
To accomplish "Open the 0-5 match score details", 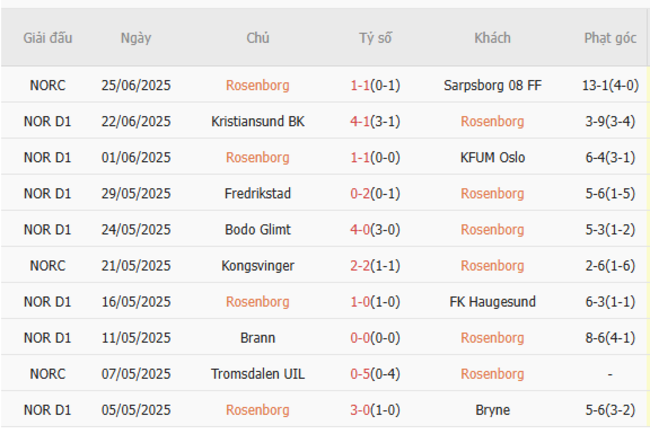I will (x=361, y=373).
